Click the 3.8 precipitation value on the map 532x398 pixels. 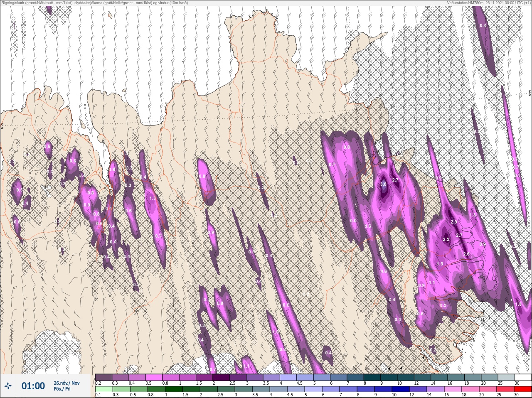click(x=383, y=184)
